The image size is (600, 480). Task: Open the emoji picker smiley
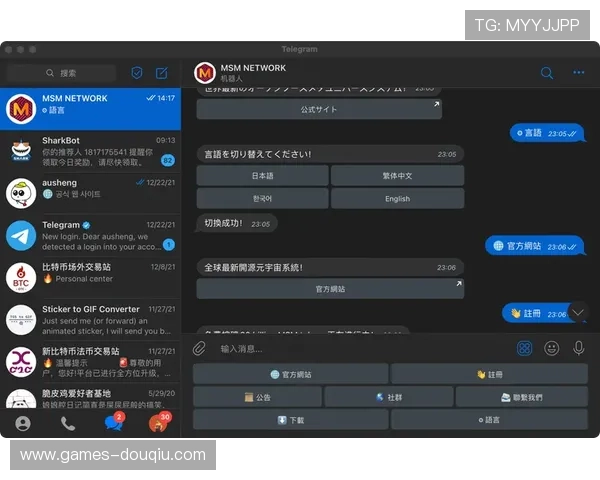551,348
